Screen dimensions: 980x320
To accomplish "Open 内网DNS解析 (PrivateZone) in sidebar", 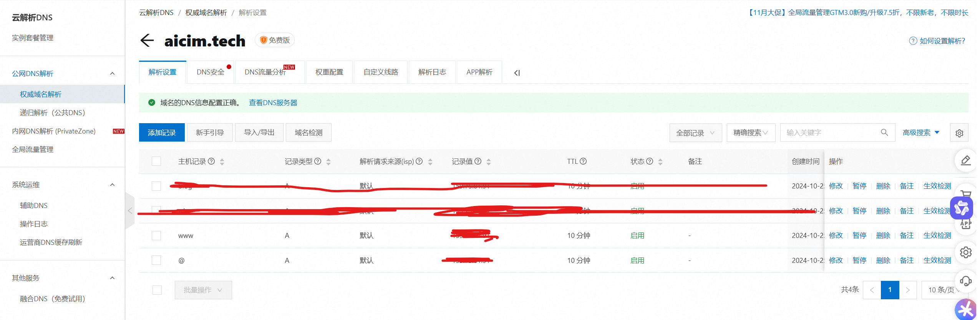I will point(54,131).
